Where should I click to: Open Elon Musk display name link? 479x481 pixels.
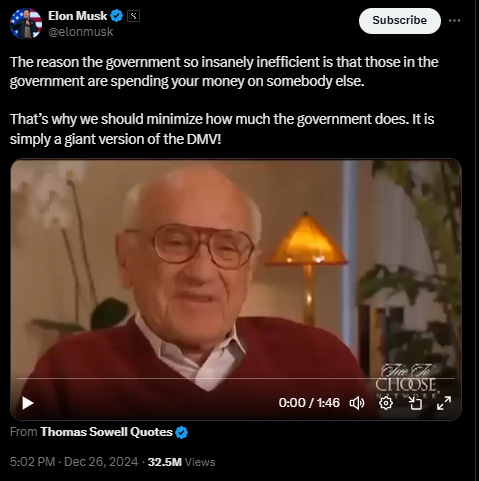tap(77, 16)
